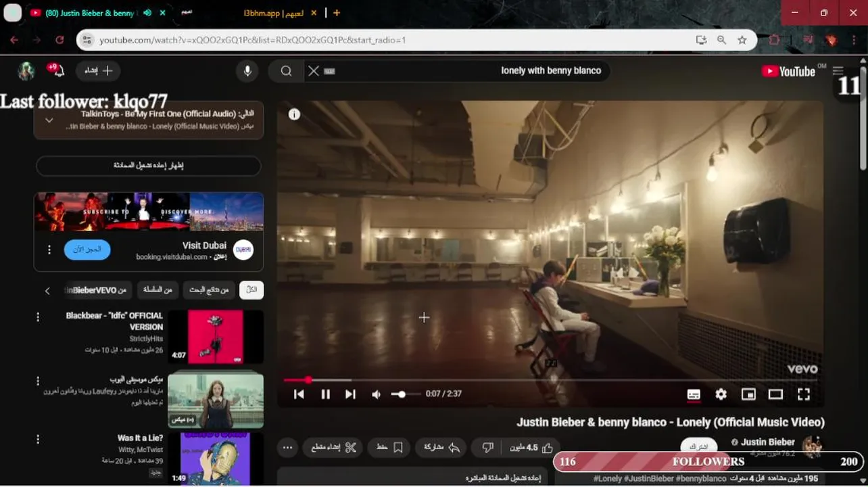The width and height of the screenshot is (868, 487).
Task: Expand the playlist mix panel chevron
Action: [49, 120]
